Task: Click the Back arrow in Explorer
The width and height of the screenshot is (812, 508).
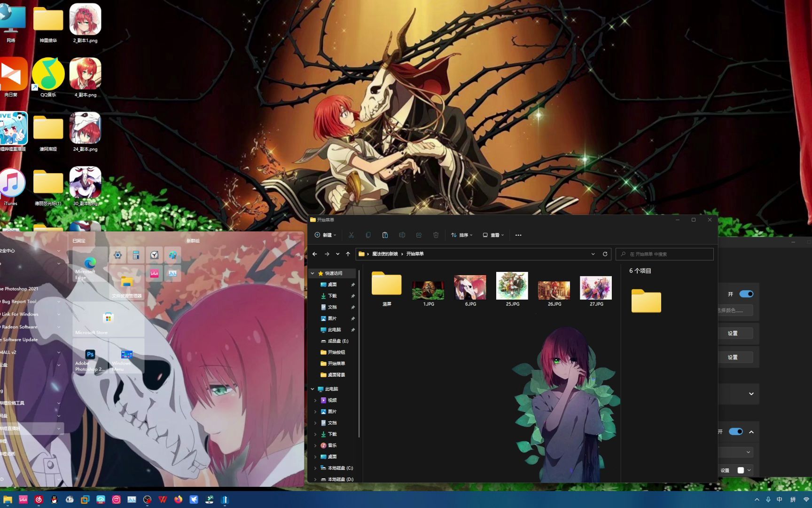Action: click(x=315, y=254)
